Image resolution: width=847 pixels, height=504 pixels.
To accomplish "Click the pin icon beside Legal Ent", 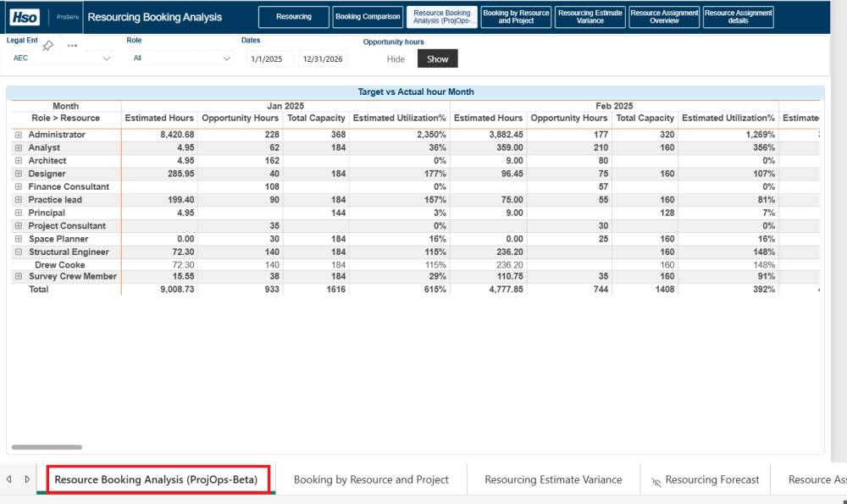I will point(48,45).
